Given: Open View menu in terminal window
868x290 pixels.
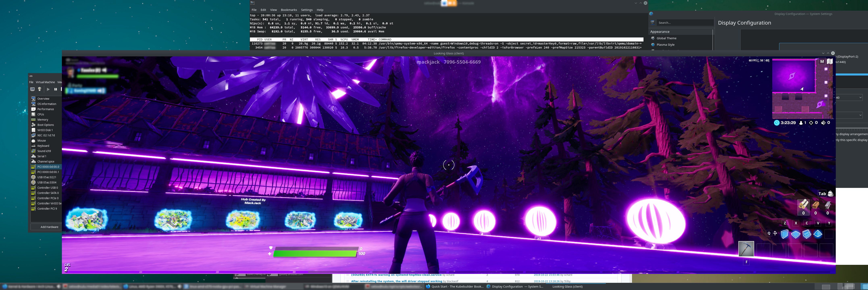Looking at the screenshot, I should pyautogui.click(x=273, y=10).
